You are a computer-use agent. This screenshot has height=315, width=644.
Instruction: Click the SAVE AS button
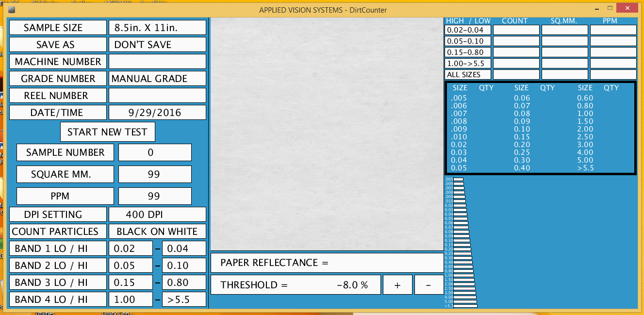58,45
